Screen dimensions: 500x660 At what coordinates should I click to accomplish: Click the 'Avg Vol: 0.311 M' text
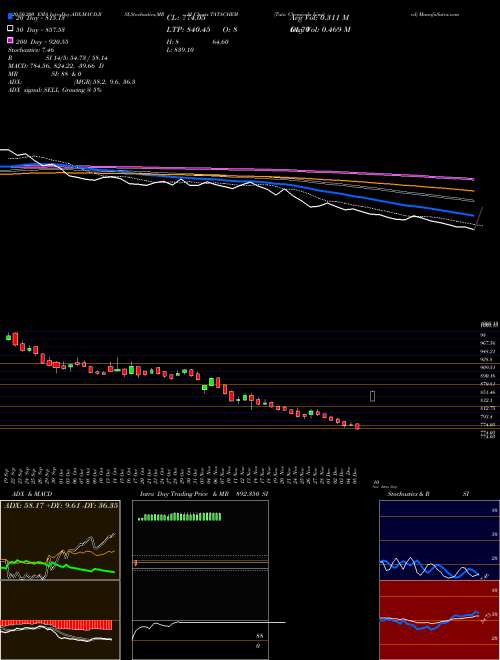click(x=319, y=17)
